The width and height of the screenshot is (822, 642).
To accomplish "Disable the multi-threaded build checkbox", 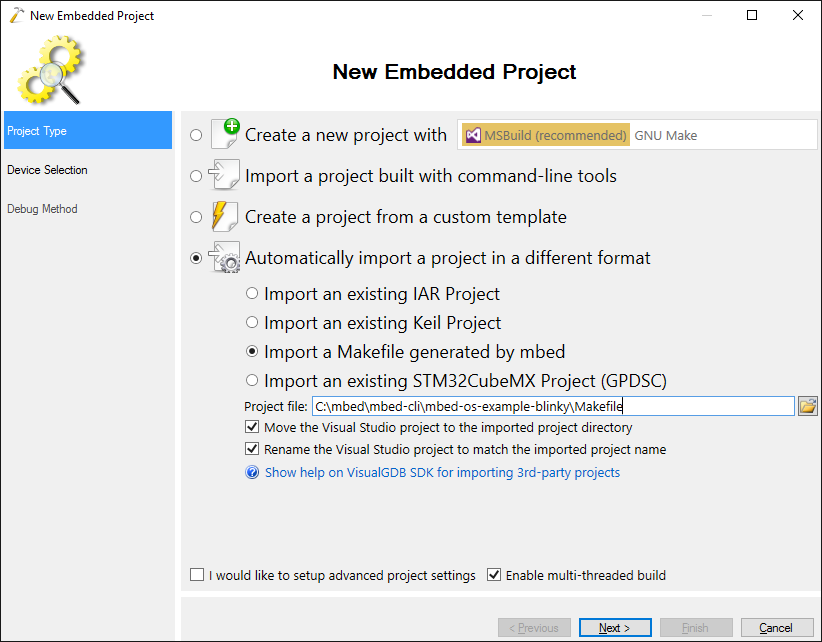I will tap(494, 574).
